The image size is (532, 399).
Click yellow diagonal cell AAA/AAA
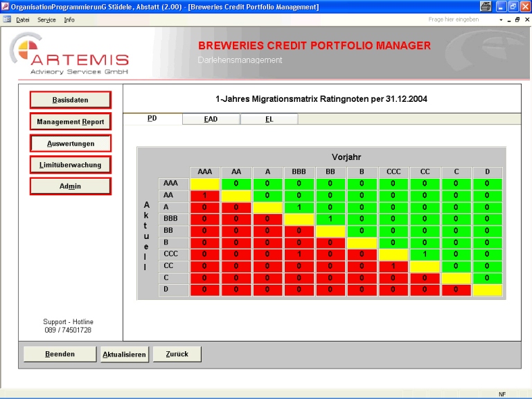pos(204,184)
